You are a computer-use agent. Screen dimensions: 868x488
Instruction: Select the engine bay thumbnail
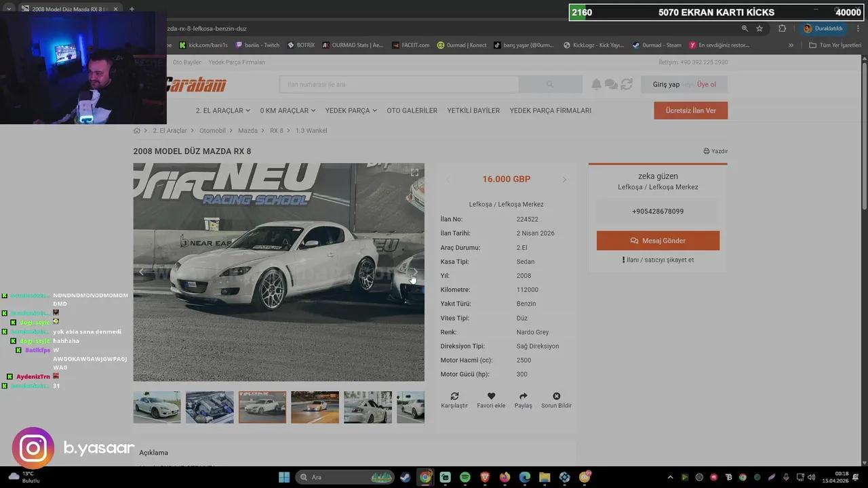click(210, 407)
